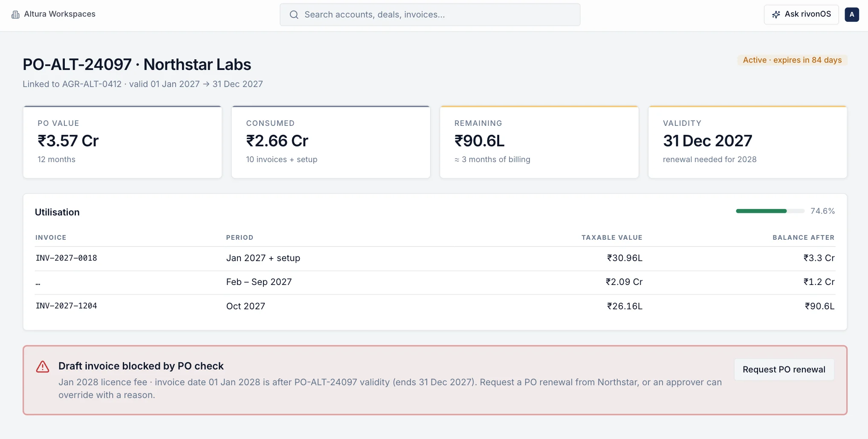Click the BALANCE AFTER column header
The height and width of the screenshot is (439, 868).
[803, 238]
